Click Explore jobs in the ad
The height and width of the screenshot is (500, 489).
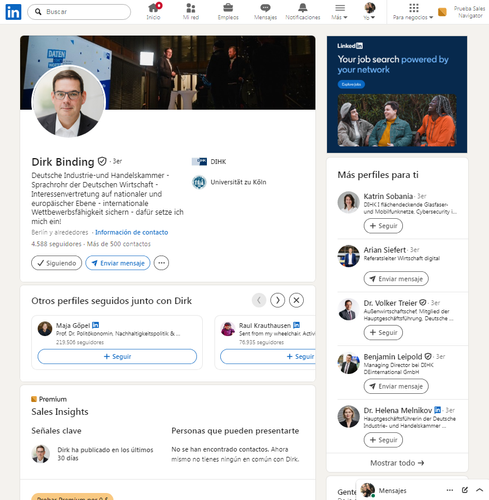click(351, 84)
